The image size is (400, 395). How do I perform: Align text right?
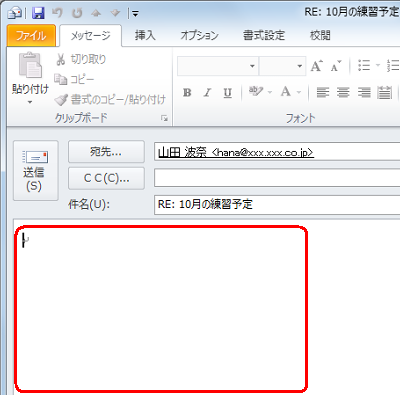tap(364, 92)
